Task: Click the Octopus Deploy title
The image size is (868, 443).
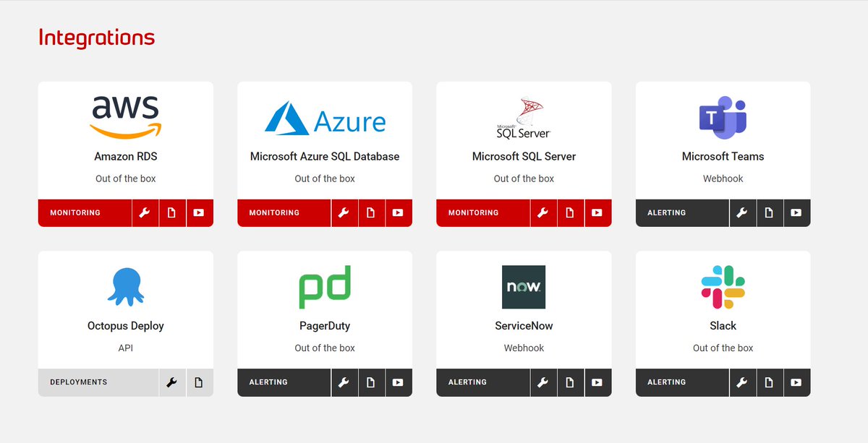Action: pyautogui.click(x=126, y=326)
